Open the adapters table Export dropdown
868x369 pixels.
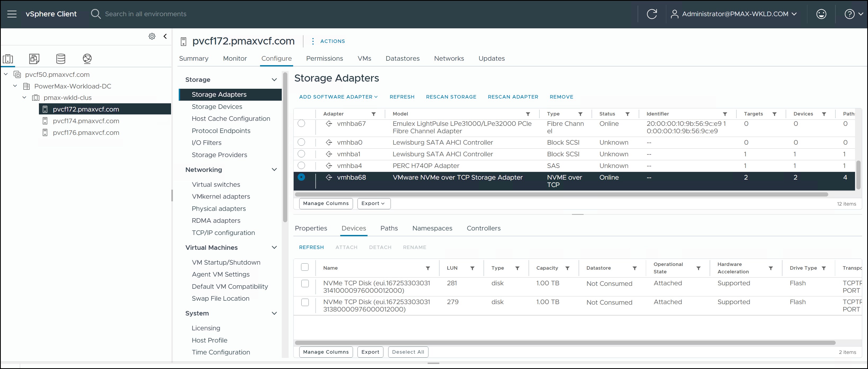coord(374,203)
